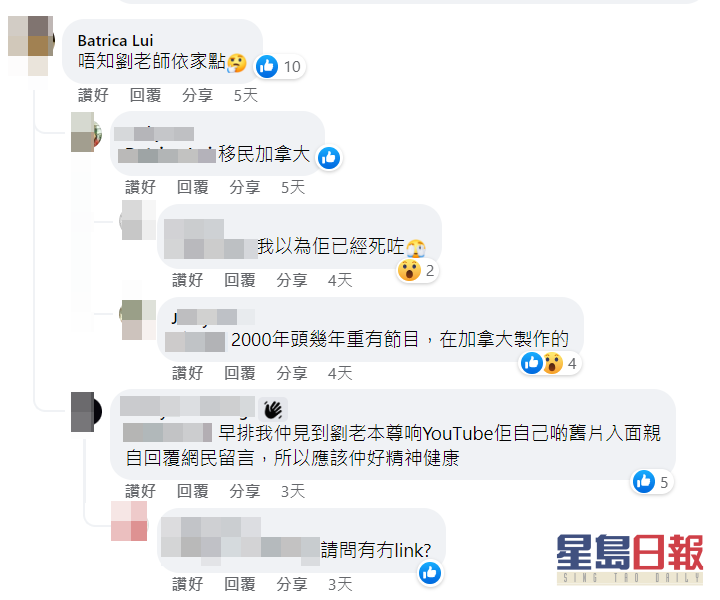Click 回覆 under the YouTube 劉老 comment
Screen dimensions: 720x600
[193, 491]
